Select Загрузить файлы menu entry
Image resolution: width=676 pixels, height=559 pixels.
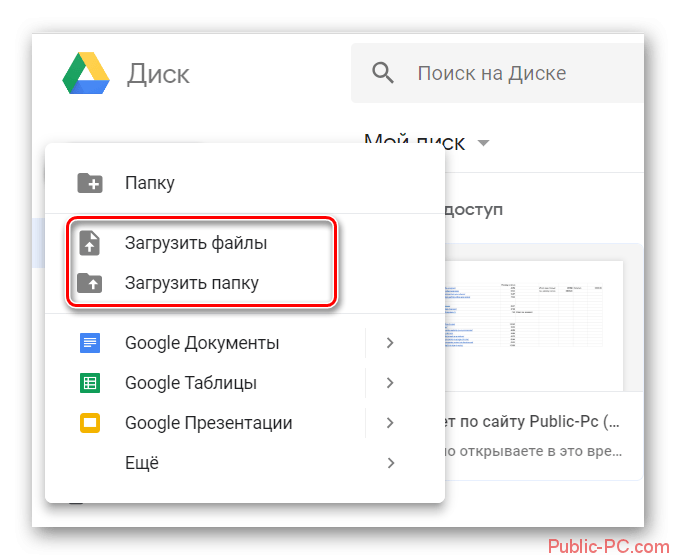click(x=245, y=243)
